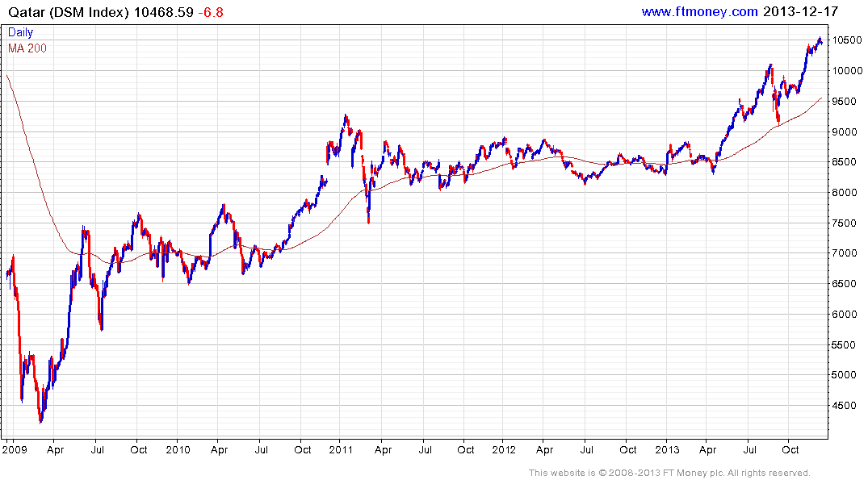This screenshot has height=484, width=868.
Task: Click the 5500 price axis label
Action: point(845,344)
